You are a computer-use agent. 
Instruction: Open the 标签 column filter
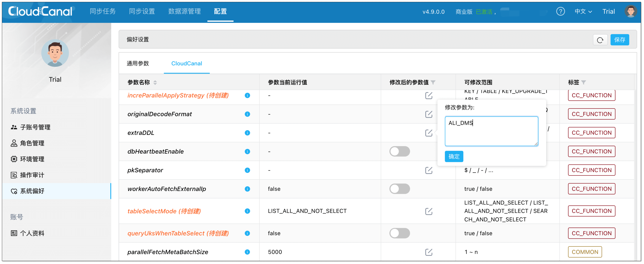coord(583,82)
